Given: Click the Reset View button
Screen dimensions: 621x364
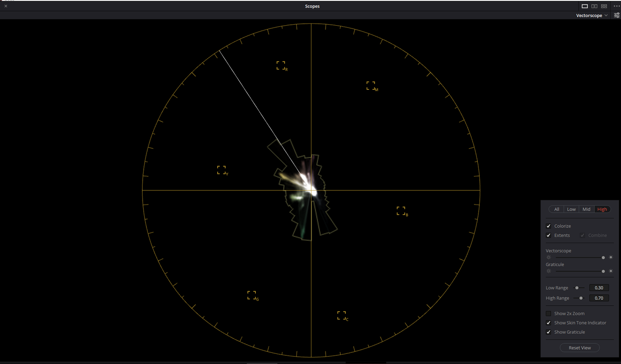Looking at the screenshot, I should 580,348.
